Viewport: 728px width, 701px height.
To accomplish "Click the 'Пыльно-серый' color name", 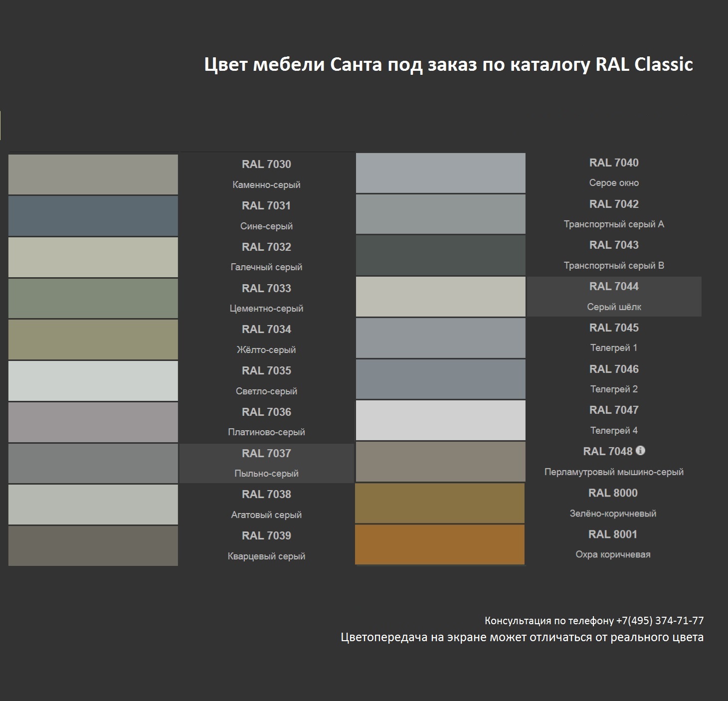I will (266, 474).
